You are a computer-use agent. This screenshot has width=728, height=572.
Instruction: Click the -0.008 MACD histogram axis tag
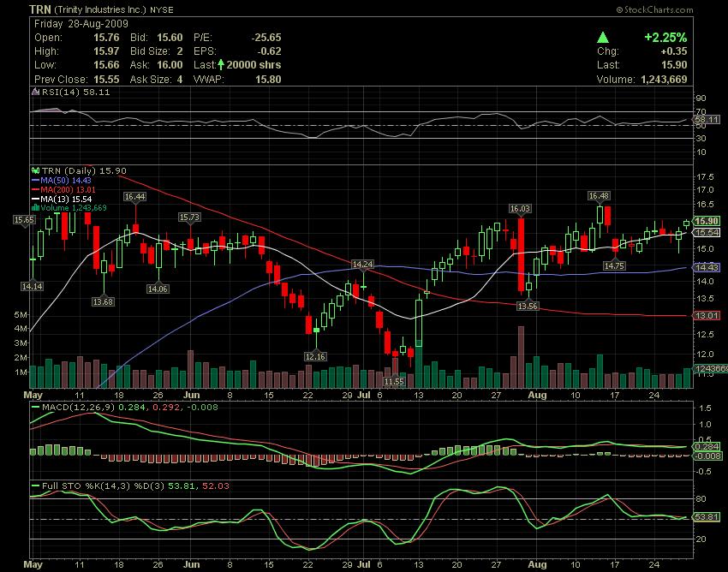(707, 456)
